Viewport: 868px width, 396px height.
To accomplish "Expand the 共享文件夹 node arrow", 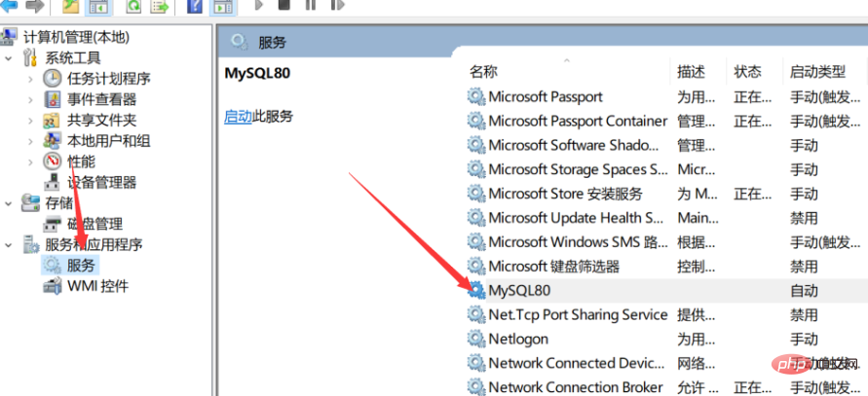I will pos(30,120).
